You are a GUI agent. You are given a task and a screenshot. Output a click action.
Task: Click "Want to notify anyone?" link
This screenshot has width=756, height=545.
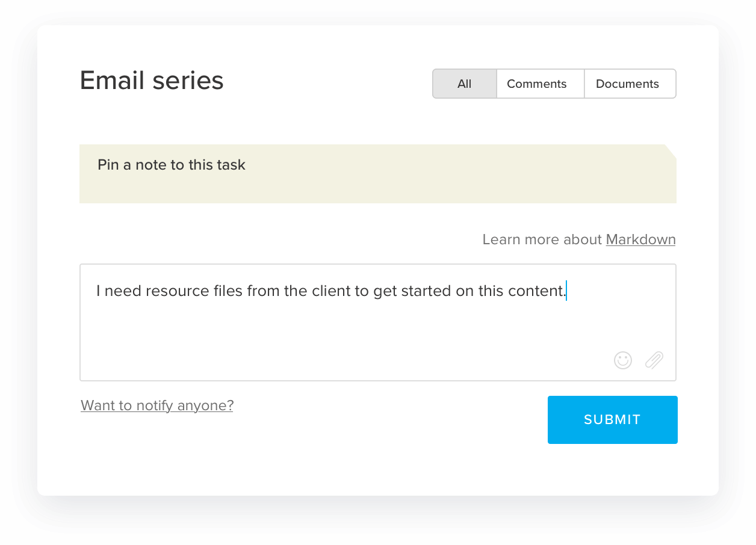click(x=157, y=405)
